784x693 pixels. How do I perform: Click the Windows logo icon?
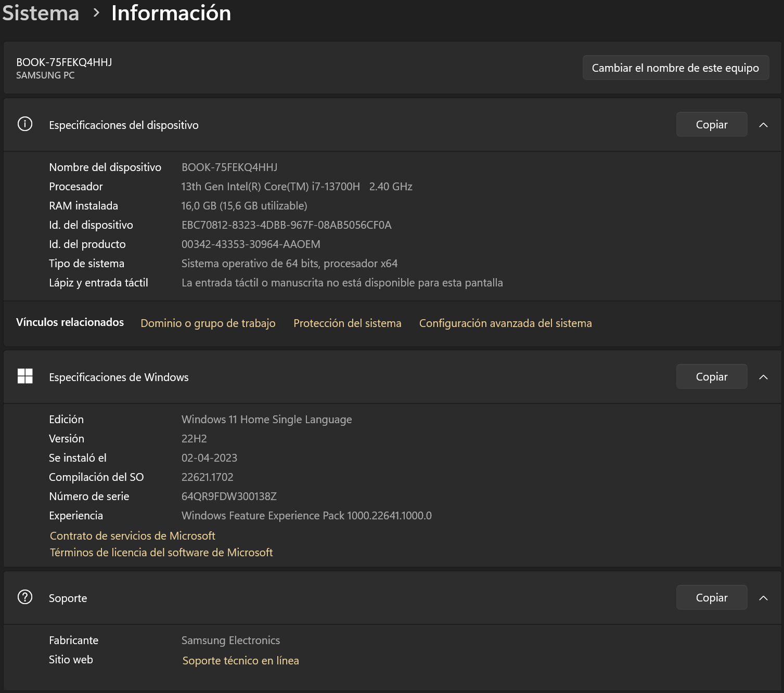tap(25, 376)
